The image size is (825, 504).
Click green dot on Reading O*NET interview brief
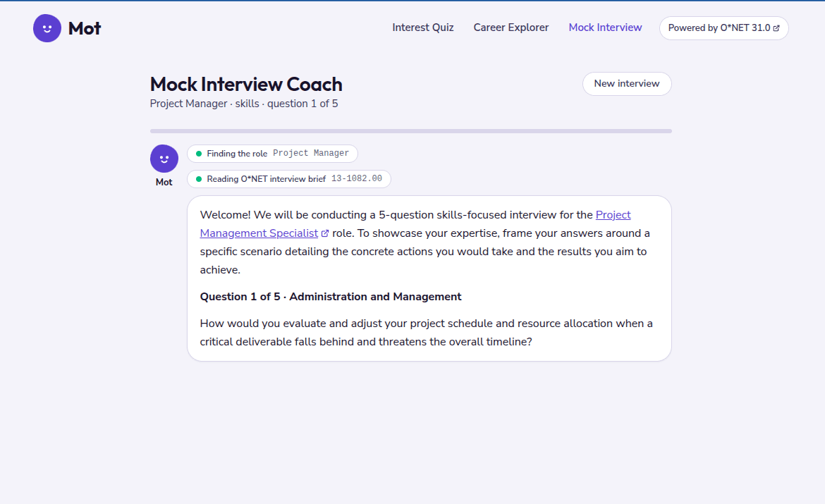[199, 179]
